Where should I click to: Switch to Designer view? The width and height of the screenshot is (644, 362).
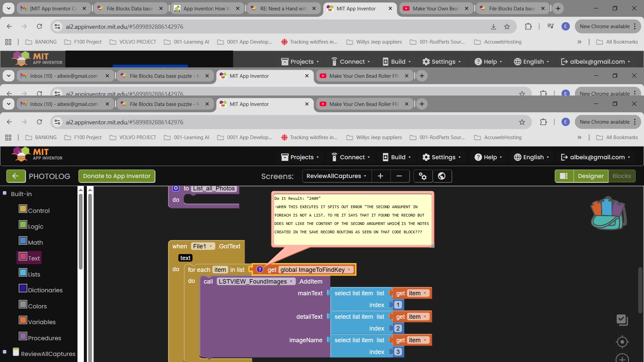pos(590,176)
